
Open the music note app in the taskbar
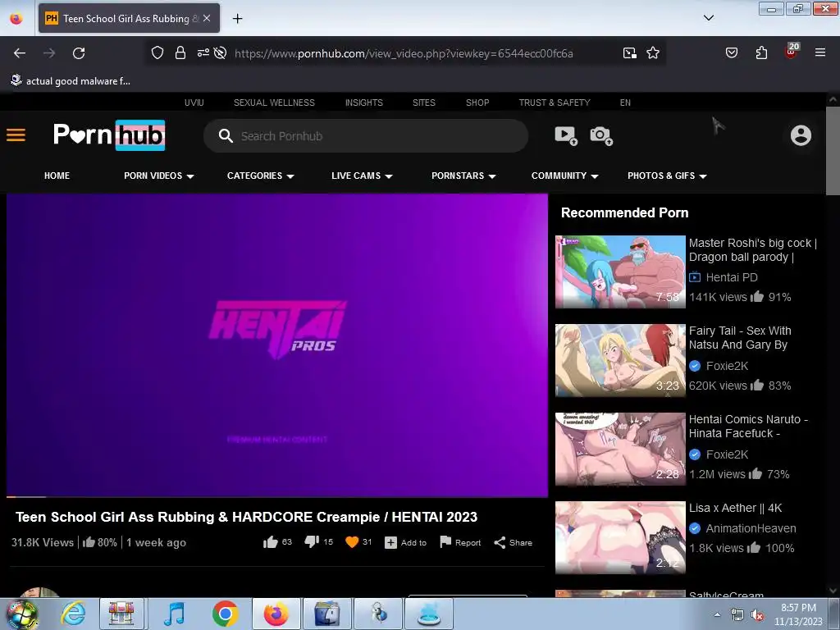[x=174, y=614]
